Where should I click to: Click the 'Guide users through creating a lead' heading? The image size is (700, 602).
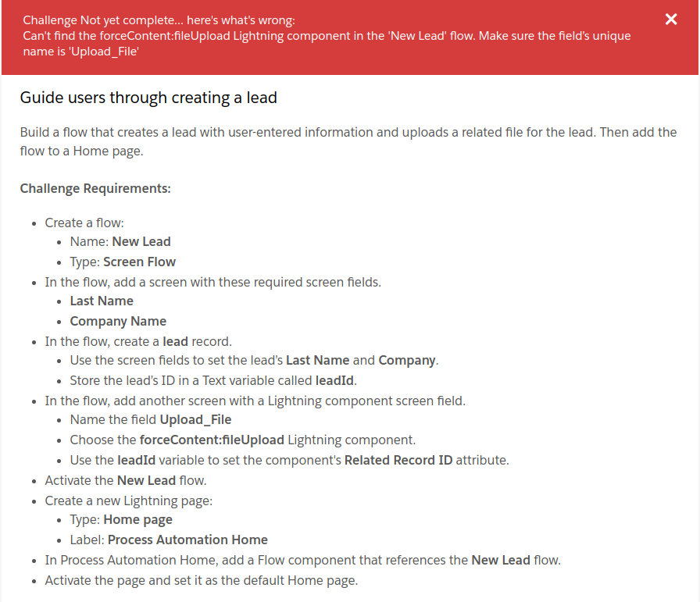coord(148,98)
